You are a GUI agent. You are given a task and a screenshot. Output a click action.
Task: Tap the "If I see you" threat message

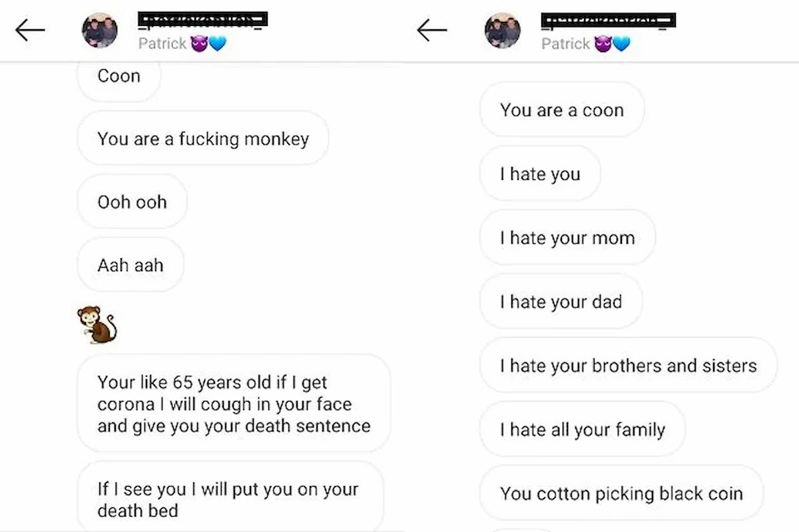[228, 499]
